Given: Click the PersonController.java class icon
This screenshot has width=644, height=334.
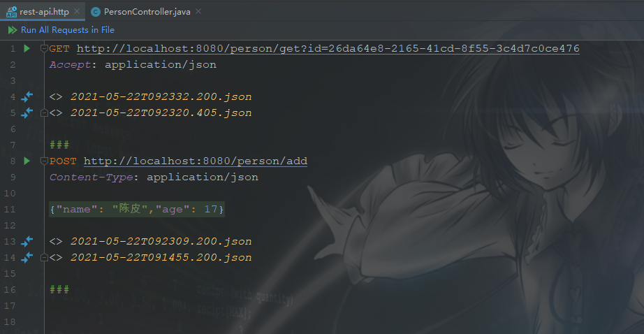Looking at the screenshot, I should click(95, 12).
